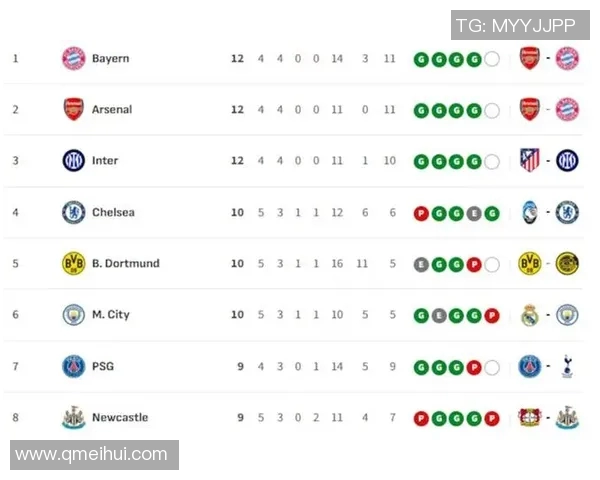Open the Real Madrid crest in M. City's row

pos(530,315)
